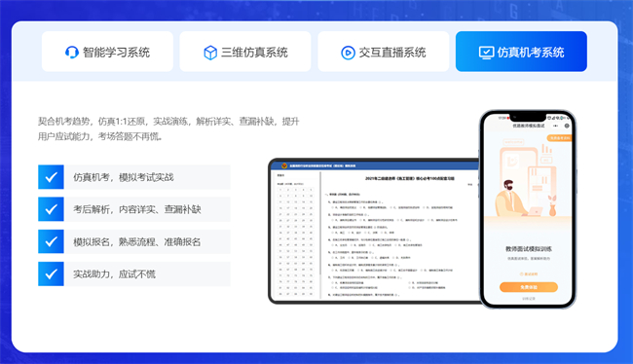Click the headset icon on 智能学习系统 tab

click(71, 52)
